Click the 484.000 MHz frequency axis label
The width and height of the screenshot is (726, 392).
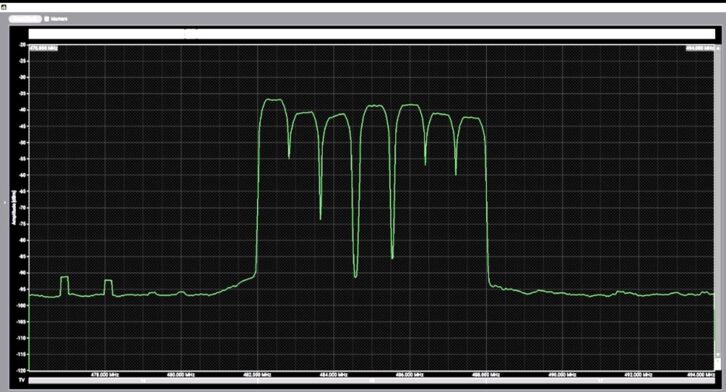coord(334,374)
